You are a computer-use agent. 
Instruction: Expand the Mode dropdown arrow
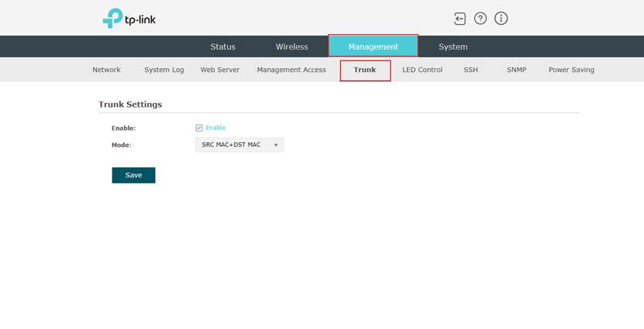[276, 145]
